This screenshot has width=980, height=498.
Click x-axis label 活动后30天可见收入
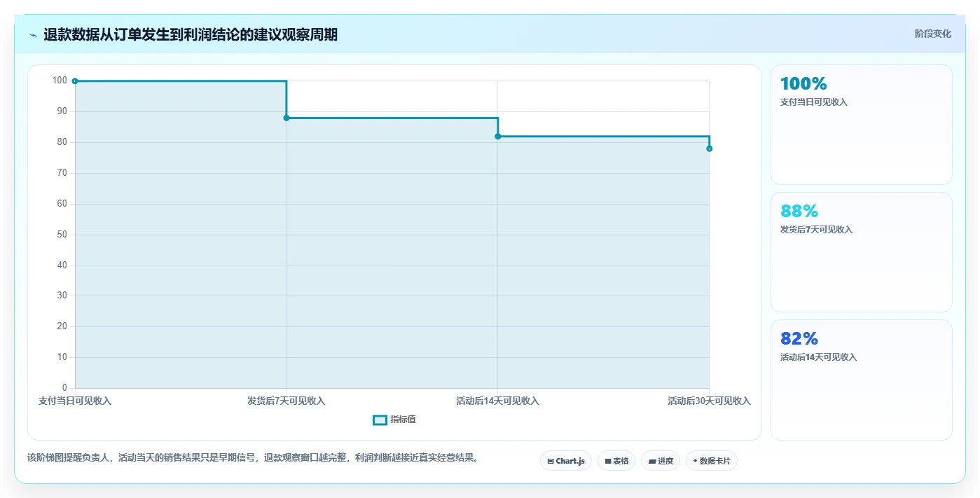pos(710,401)
